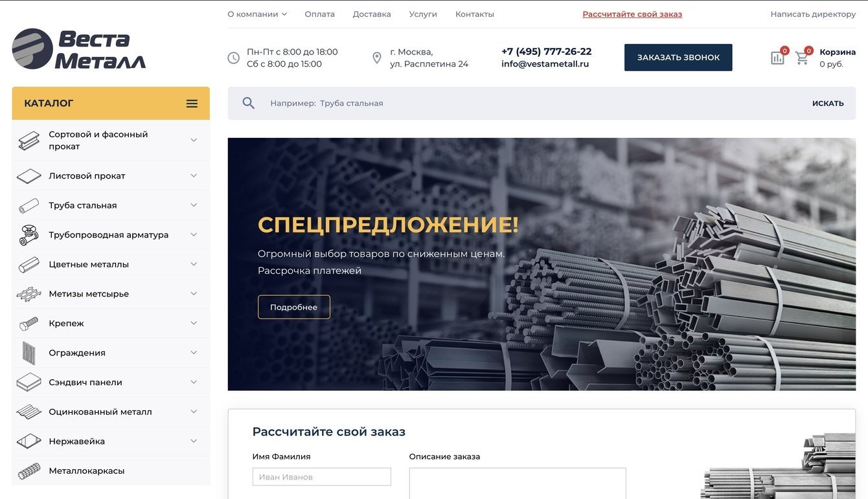Image resolution: width=868 pixels, height=499 pixels.
Task: Click the location pin icon
Action: pos(377,58)
